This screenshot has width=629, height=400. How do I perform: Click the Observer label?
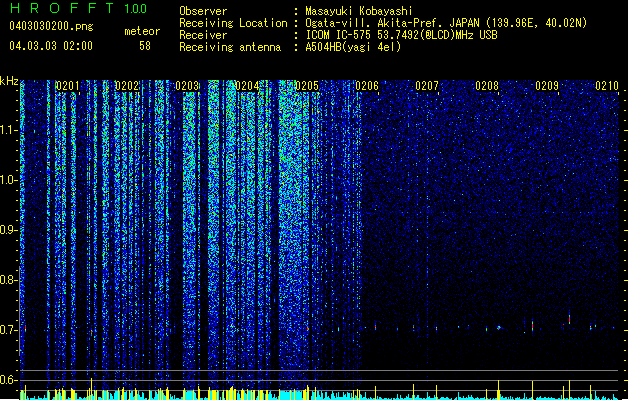tap(203, 11)
